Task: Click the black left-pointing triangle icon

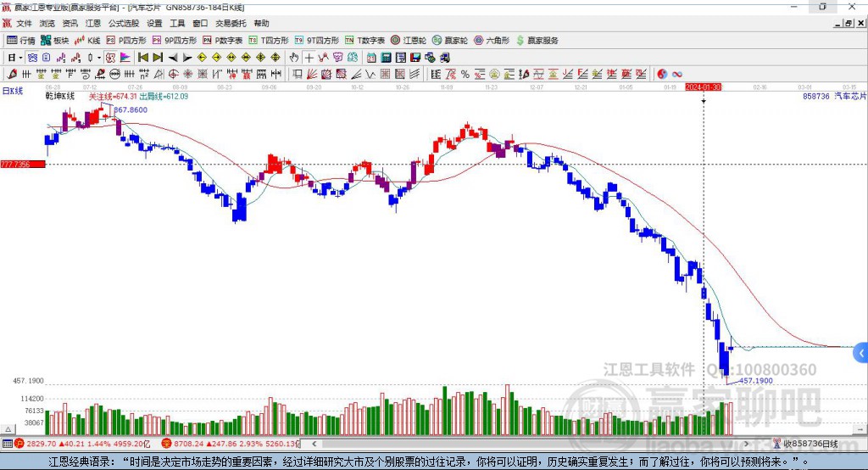Action: coord(173,58)
